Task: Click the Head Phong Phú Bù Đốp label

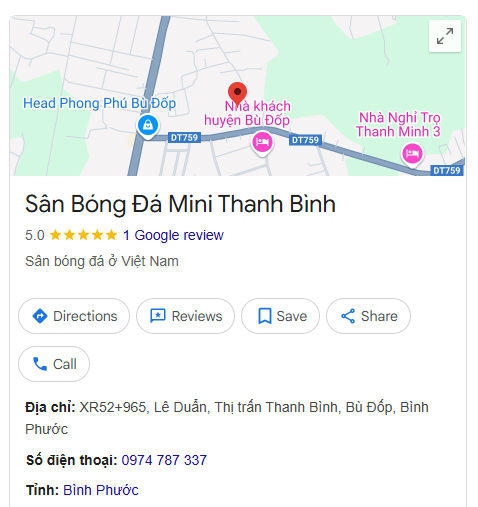Action: (99, 103)
